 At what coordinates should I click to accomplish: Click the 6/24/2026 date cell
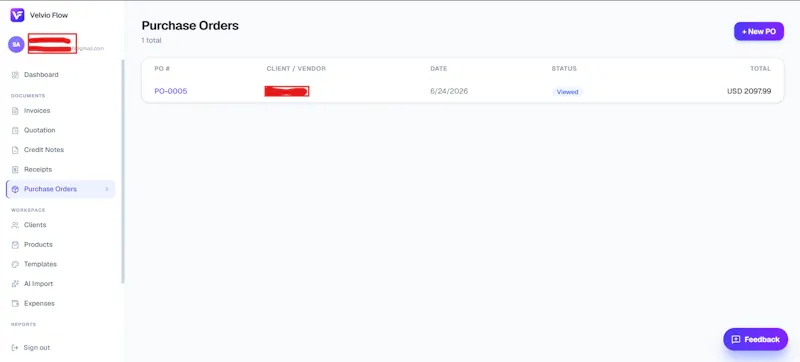pos(449,92)
